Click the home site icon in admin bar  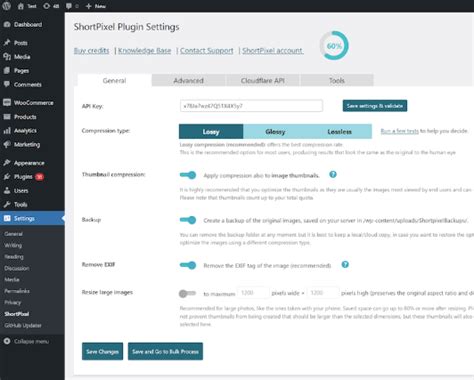point(21,6)
